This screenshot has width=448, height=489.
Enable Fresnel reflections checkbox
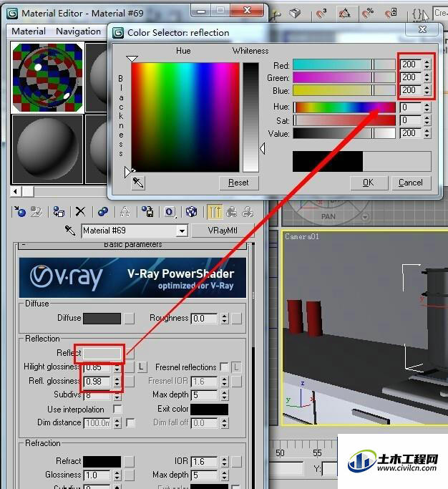(x=224, y=367)
